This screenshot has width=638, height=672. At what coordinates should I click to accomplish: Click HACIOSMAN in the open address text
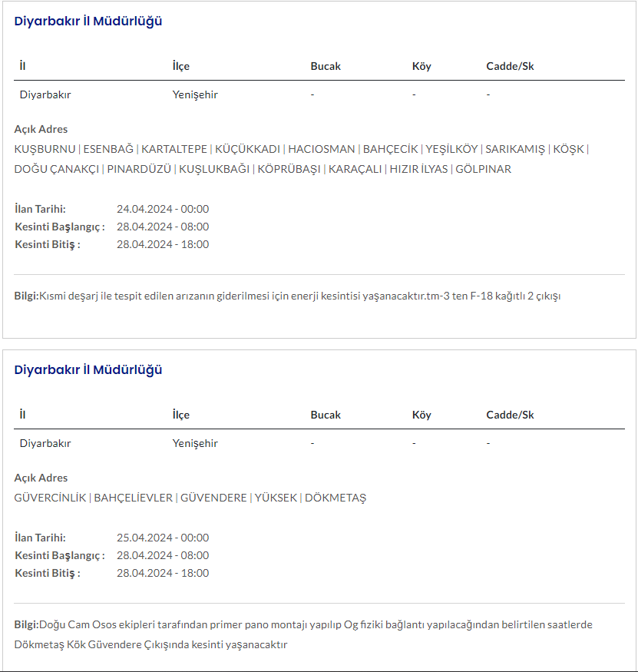[321, 149]
